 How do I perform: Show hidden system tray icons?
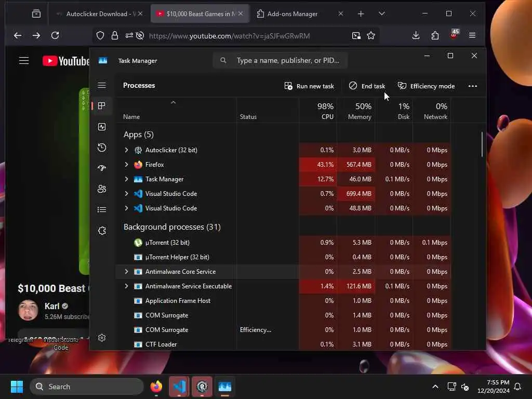click(x=435, y=387)
